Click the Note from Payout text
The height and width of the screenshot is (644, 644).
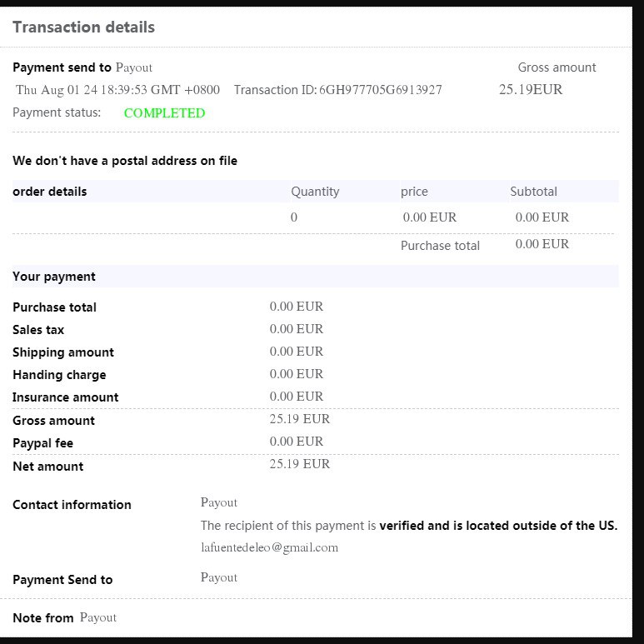click(64, 617)
